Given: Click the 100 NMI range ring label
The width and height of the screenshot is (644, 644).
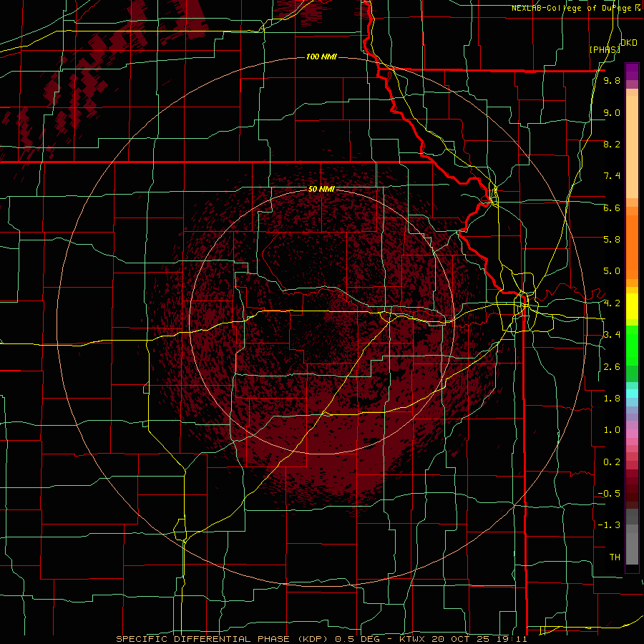Looking at the screenshot, I should 321,57.
